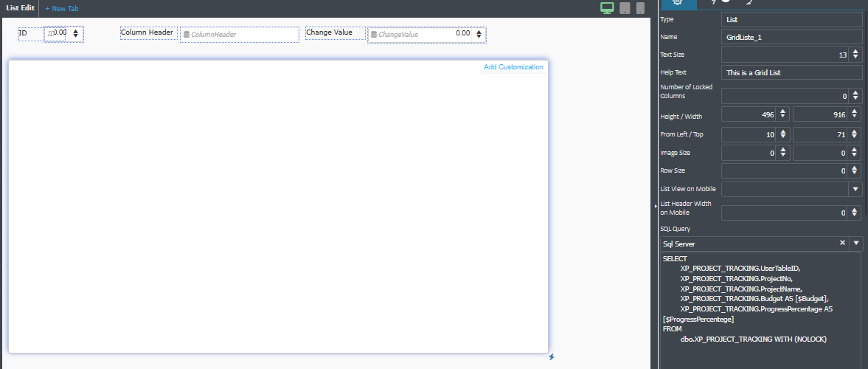868x369 pixels.
Task: Select the empty grid list on canvas
Action: click(x=279, y=206)
